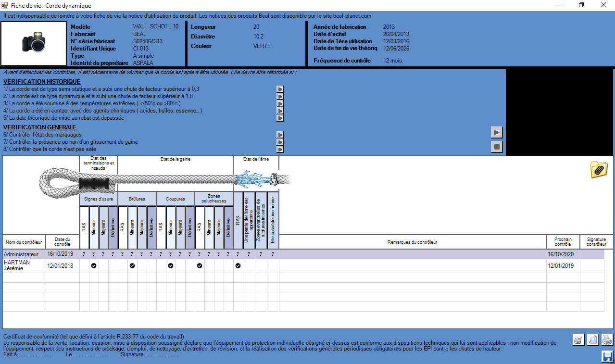Click the printer icon with red checkmark

578,339
